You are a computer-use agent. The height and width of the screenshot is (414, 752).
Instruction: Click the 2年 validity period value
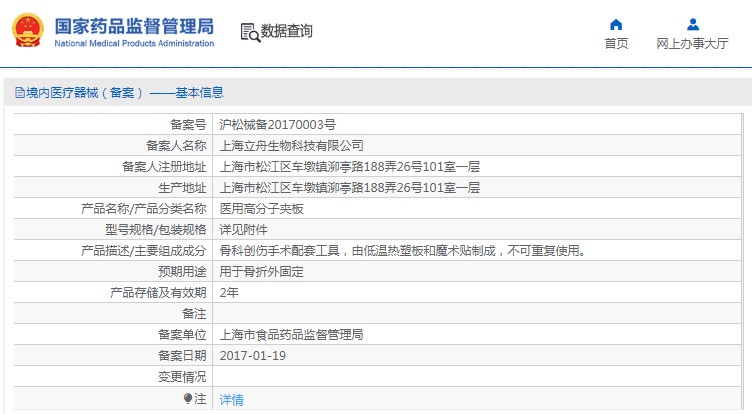[x=229, y=293]
